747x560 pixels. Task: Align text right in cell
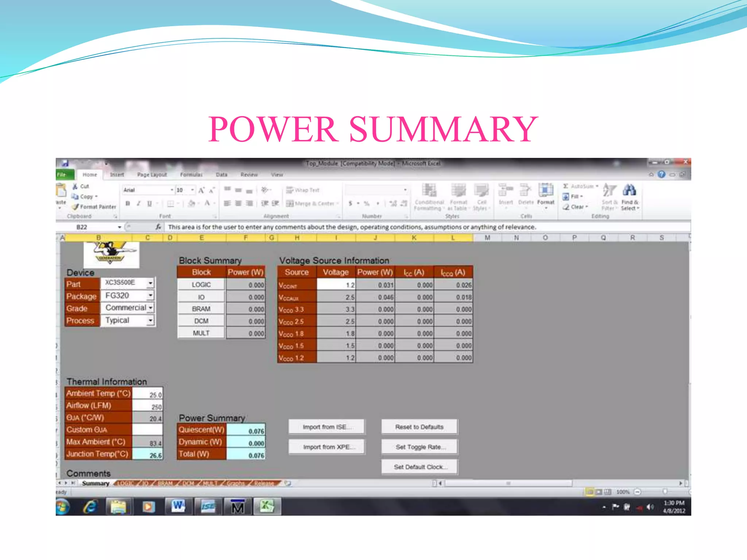[249, 203]
